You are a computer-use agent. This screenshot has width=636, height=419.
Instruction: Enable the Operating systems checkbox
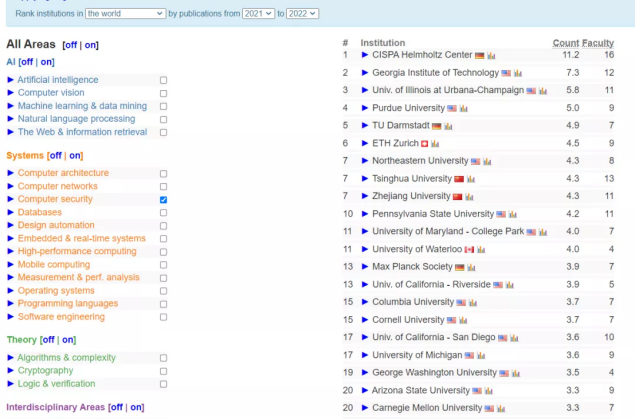(x=163, y=291)
